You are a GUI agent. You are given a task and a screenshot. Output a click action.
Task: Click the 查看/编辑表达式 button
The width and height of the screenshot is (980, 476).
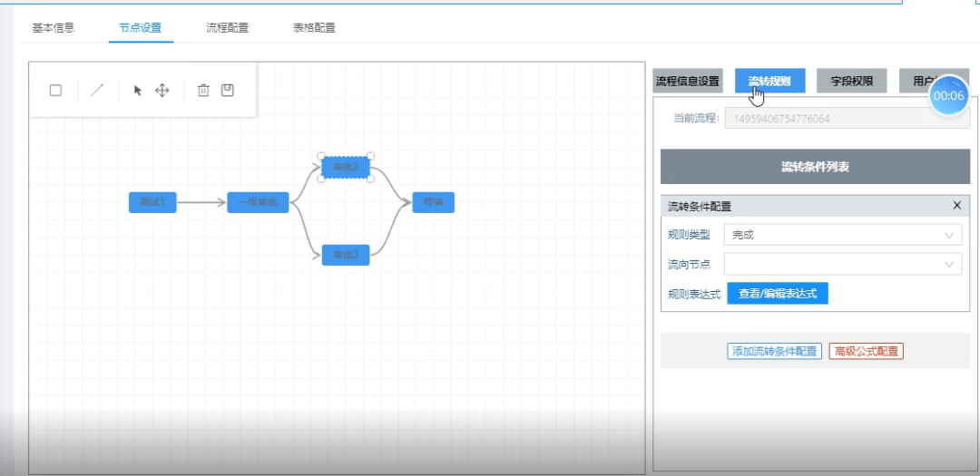[778, 294]
